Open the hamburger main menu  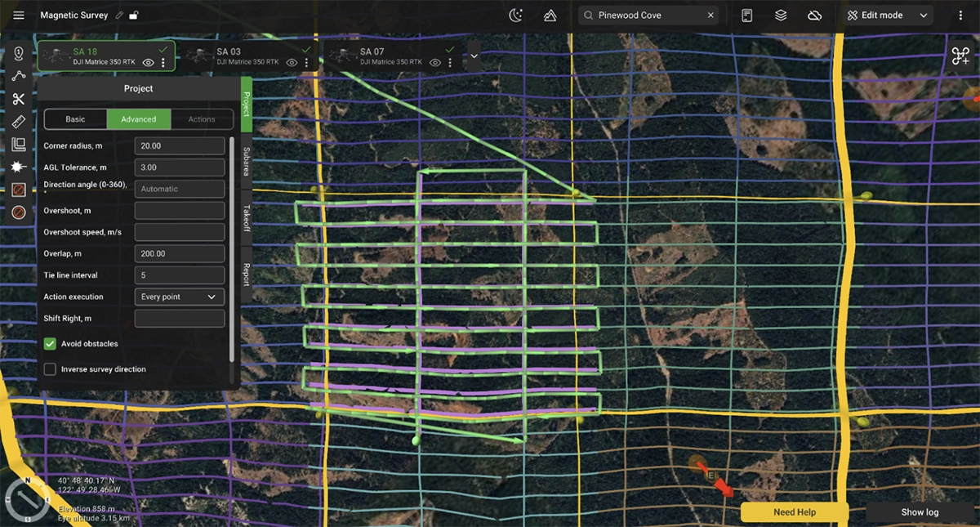point(19,16)
